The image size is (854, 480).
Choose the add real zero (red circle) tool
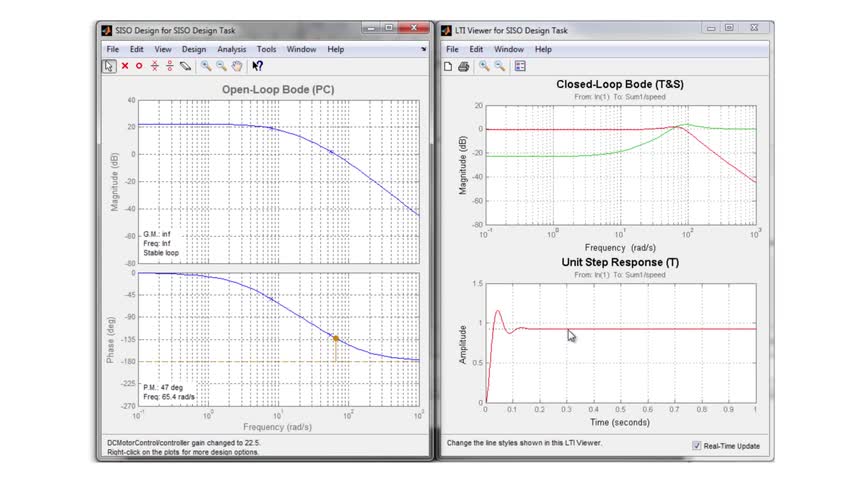pos(139,66)
